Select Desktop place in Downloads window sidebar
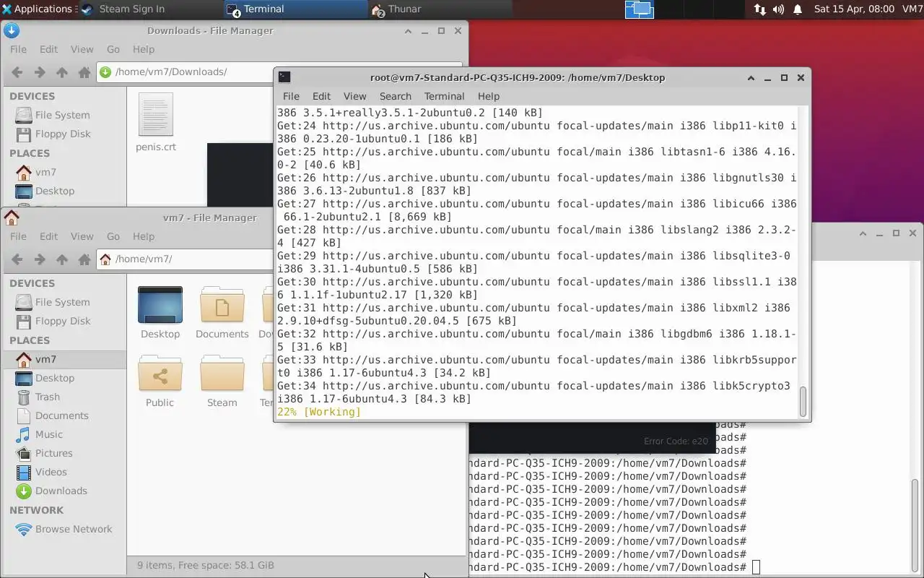Screen dimensions: 924x578 [x=55, y=191]
